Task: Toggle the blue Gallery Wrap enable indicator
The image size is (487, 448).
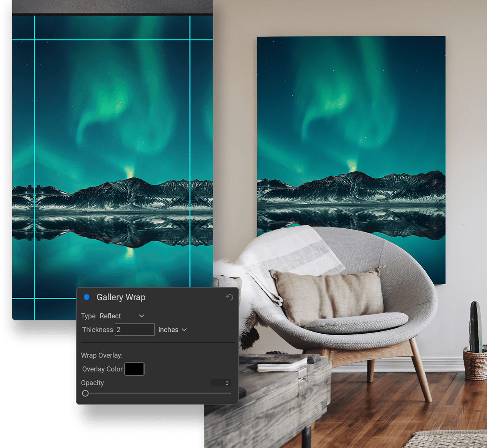Action: click(x=86, y=297)
